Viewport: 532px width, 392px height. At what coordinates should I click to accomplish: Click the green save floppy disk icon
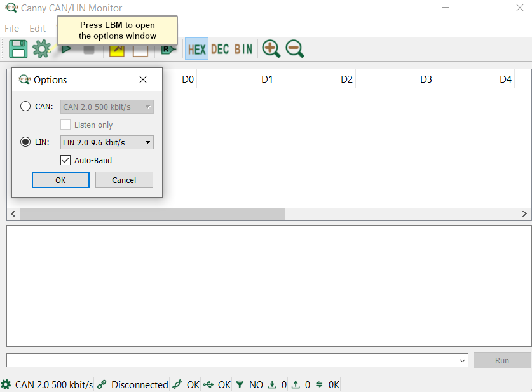[18, 49]
